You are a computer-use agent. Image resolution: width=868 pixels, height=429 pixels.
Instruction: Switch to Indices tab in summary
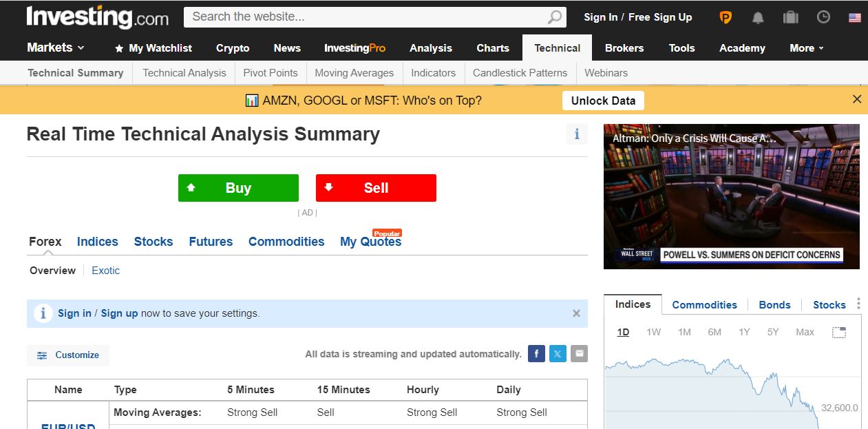coord(98,242)
